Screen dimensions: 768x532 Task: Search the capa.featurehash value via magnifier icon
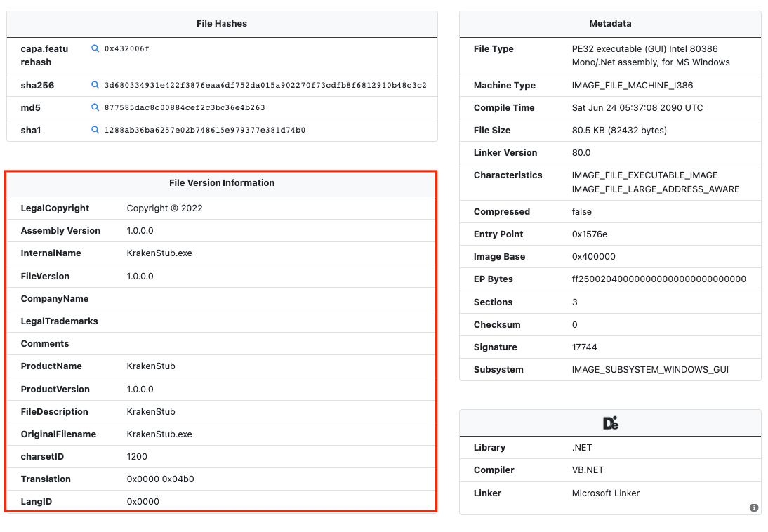95,49
